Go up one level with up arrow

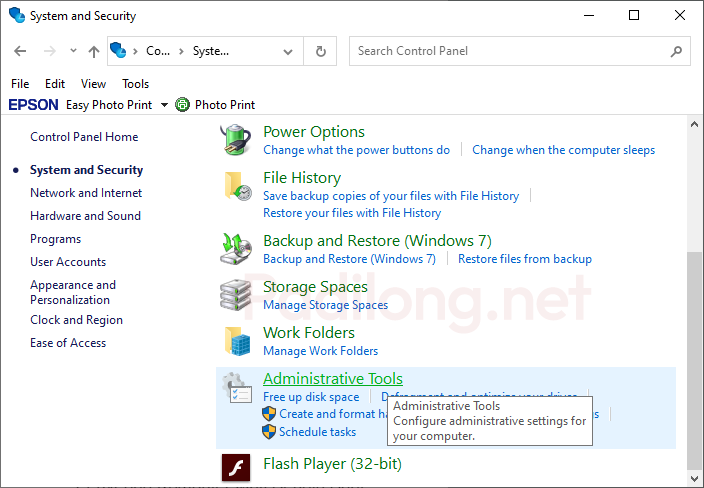pyautogui.click(x=93, y=52)
